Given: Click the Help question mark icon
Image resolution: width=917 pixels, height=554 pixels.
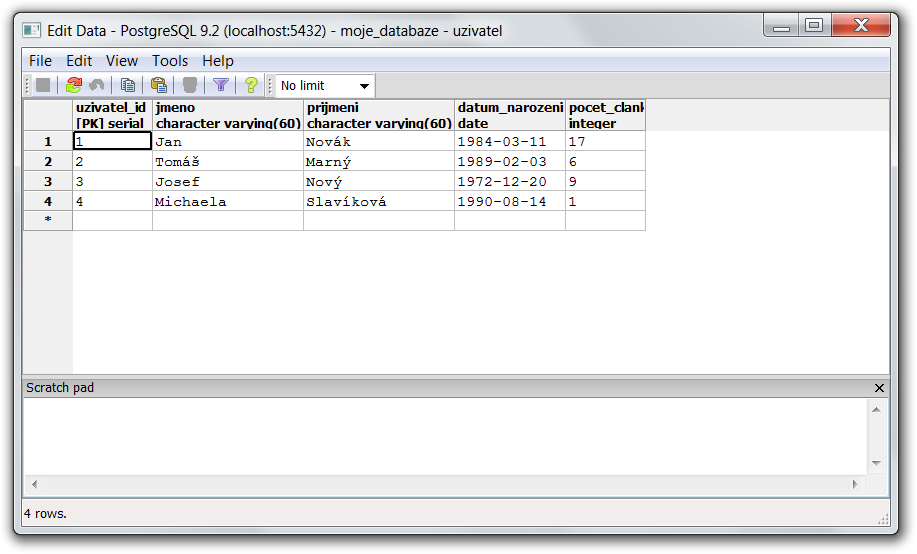Looking at the screenshot, I should pyautogui.click(x=251, y=85).
